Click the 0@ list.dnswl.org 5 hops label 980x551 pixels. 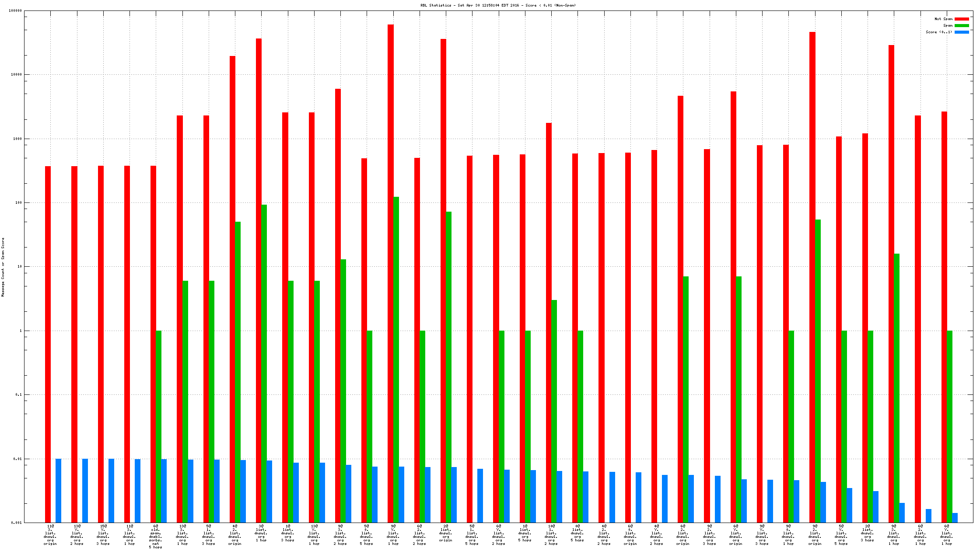tap(577, 533)
